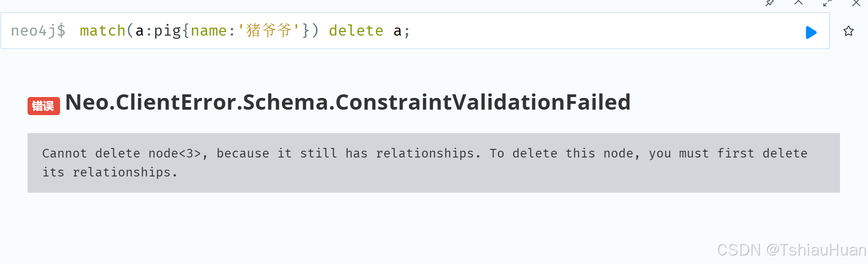
Task: Click the 'name' property key in the query
Action: click(209, 31)
